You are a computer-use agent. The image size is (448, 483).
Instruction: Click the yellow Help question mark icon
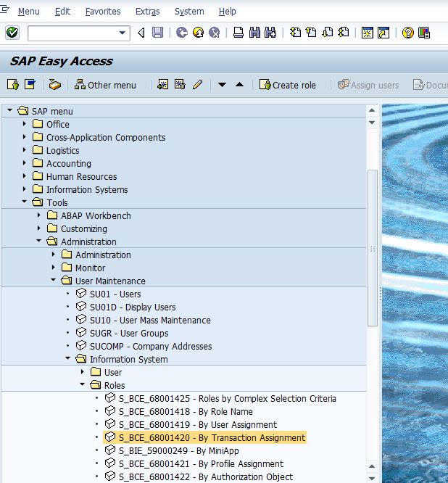tap(408, 33)
